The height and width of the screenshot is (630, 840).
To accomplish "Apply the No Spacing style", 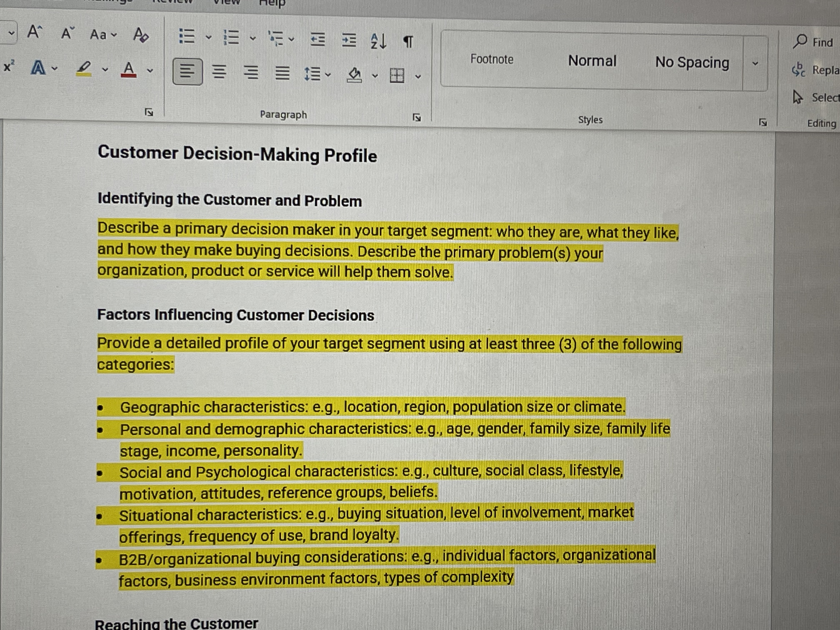I will tap(692, 62).
